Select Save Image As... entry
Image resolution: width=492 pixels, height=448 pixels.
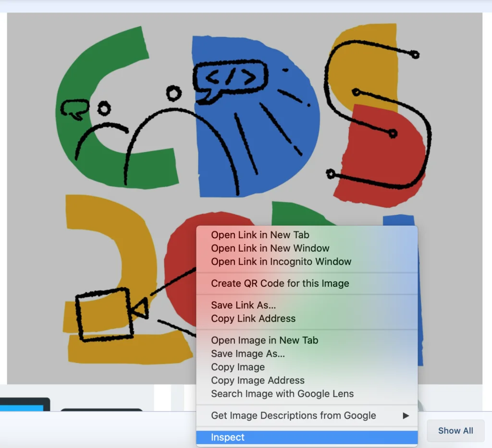click(307, 353)
